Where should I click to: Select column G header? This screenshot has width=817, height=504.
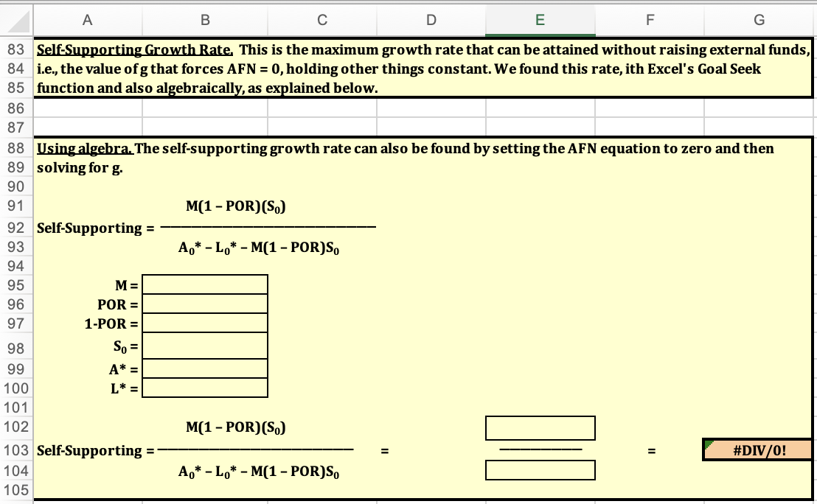click(x=759, y=21)
